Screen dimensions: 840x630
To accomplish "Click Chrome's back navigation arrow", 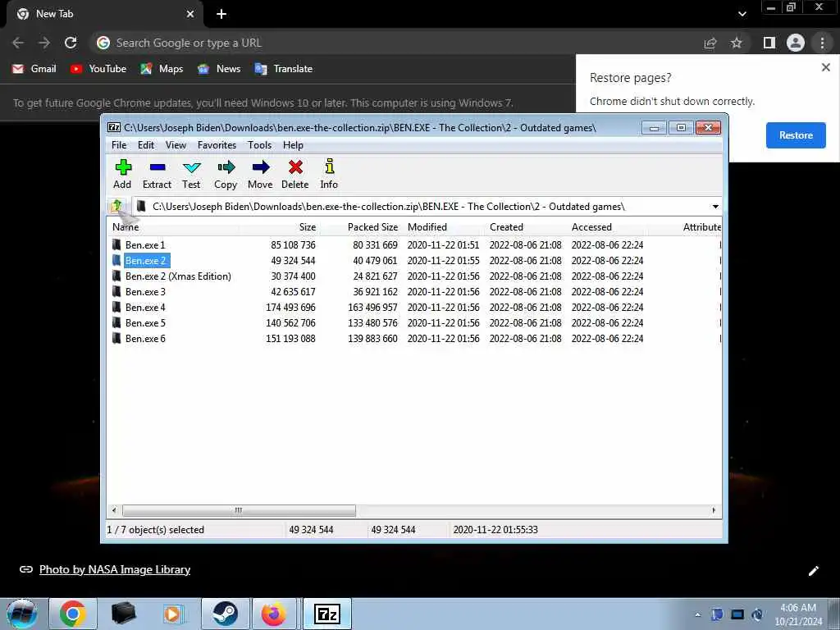I will click(x=18, y=43).
